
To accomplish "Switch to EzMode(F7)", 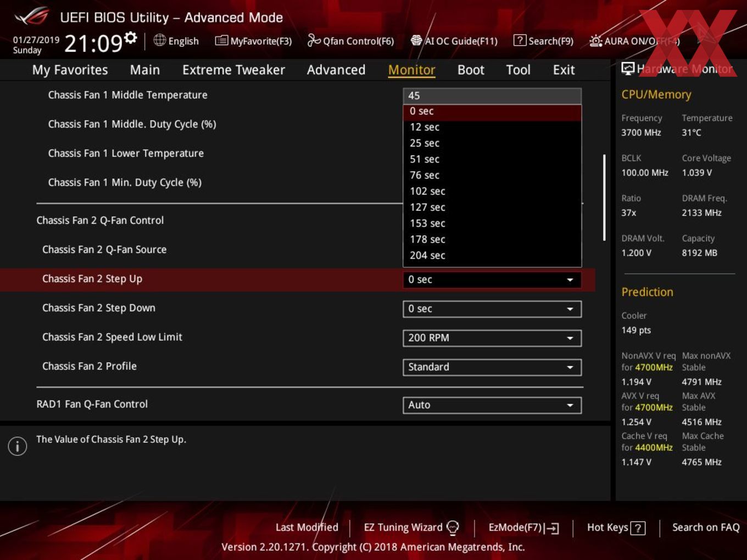I will point(523,528).
